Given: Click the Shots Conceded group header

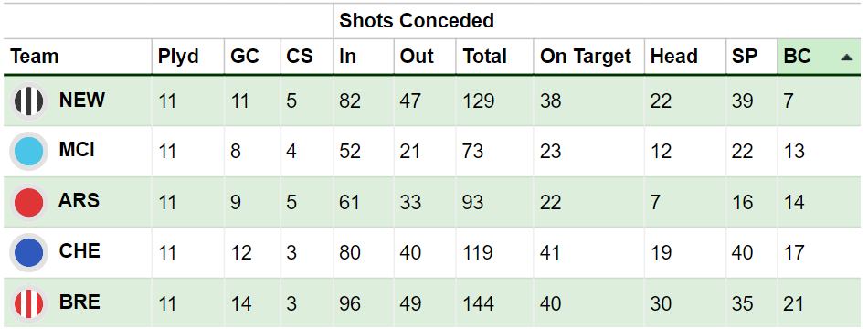Looking at the screenshot, I should 417,21.
